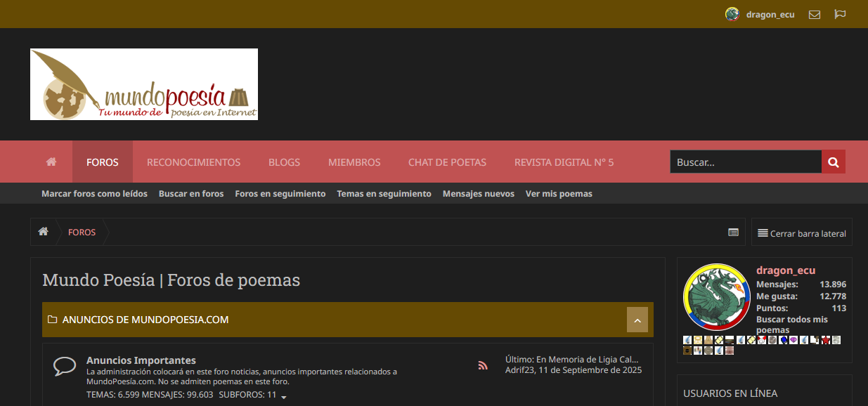The height and width of the screenshot is (406, 868).
Task: Click Buscar todos mis poemas link
Action: click(x=791, y=325)
